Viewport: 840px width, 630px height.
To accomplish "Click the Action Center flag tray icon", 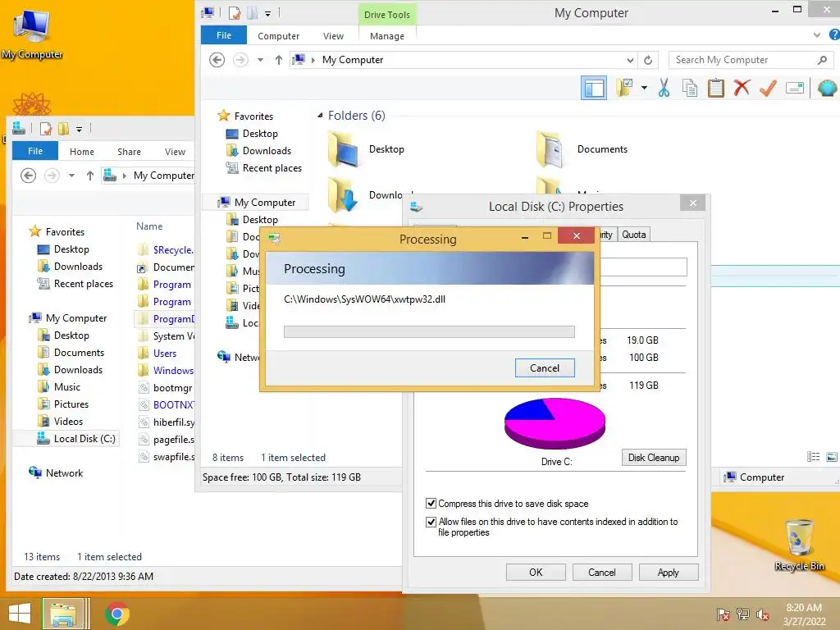I will pos(723,614).
